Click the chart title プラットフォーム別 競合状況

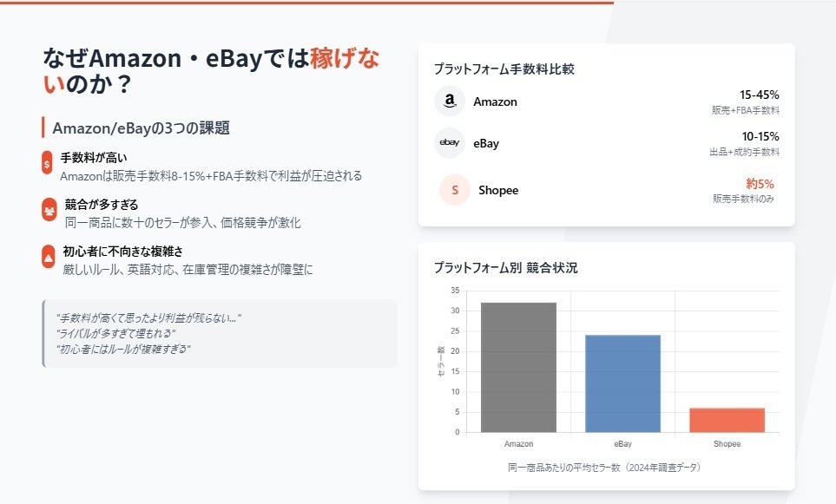pos(505,269)
